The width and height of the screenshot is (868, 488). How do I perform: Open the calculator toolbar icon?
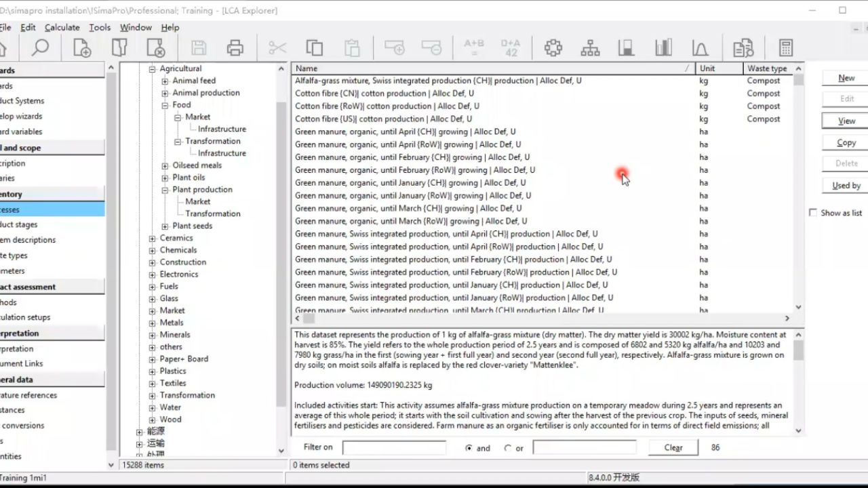click(785, 47)
